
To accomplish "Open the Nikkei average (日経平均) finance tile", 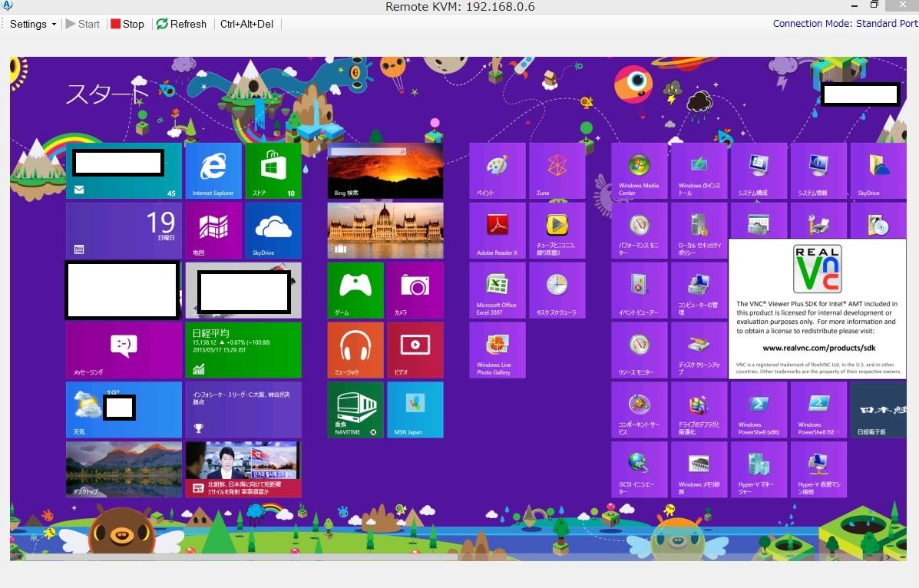I will click(x=243, y=350).
